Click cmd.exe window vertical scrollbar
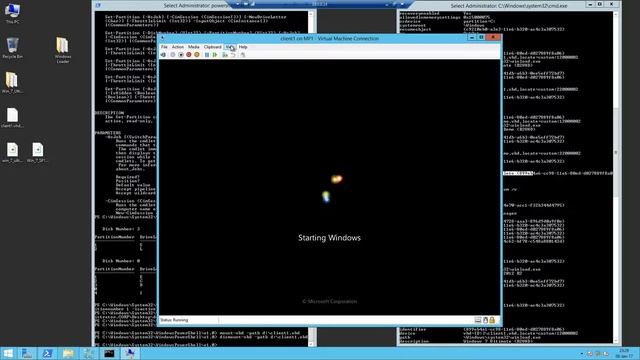The height and width of the screenshot is (360, 640). pyautogui.click(x=616, y=178)
